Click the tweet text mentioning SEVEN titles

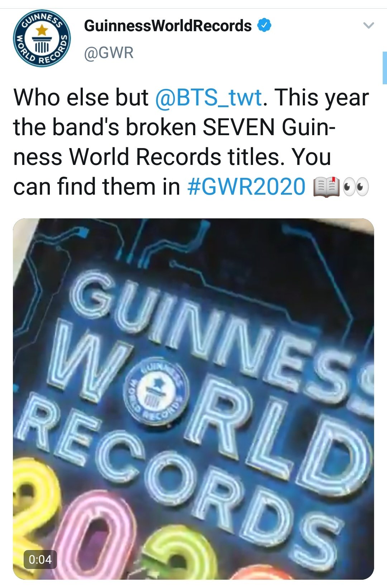coord(191,142)
